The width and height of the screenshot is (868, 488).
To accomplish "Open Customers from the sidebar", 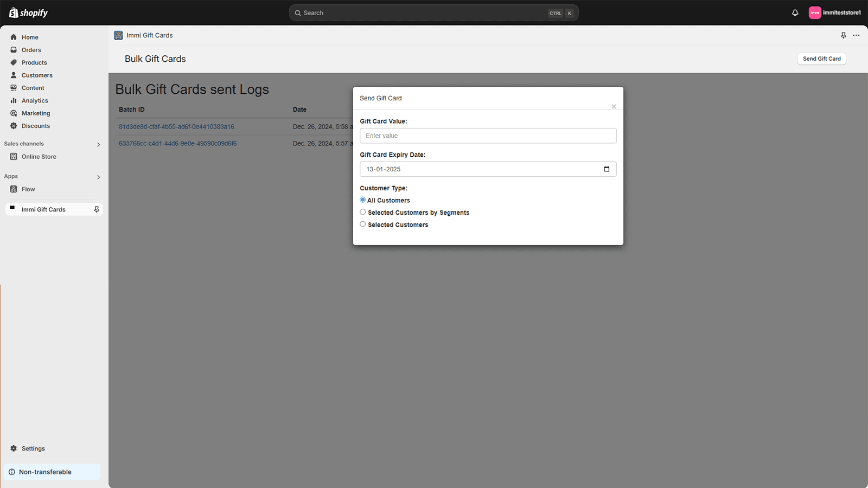I will coord(36,75).
